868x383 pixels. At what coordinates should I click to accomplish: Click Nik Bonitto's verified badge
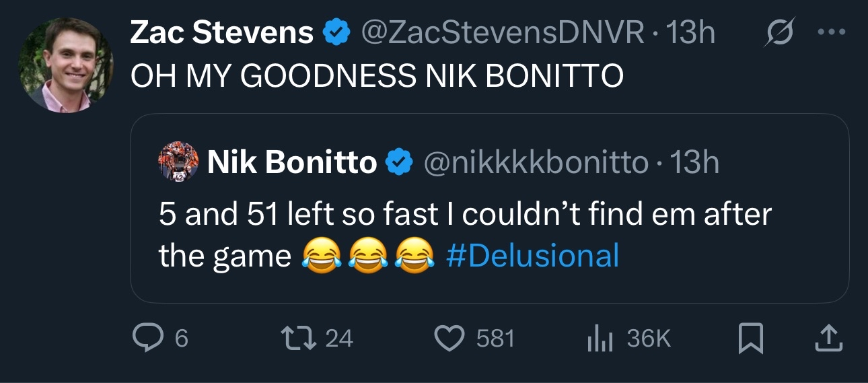pos(398,162)
